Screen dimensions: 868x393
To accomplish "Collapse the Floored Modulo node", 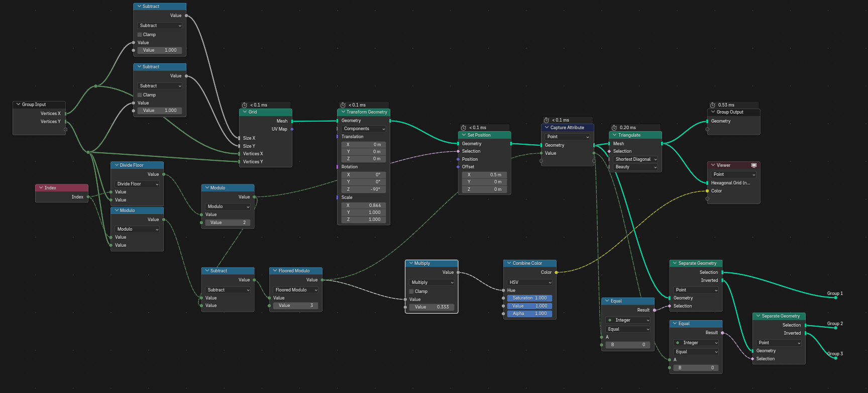I will pos(275,271).
